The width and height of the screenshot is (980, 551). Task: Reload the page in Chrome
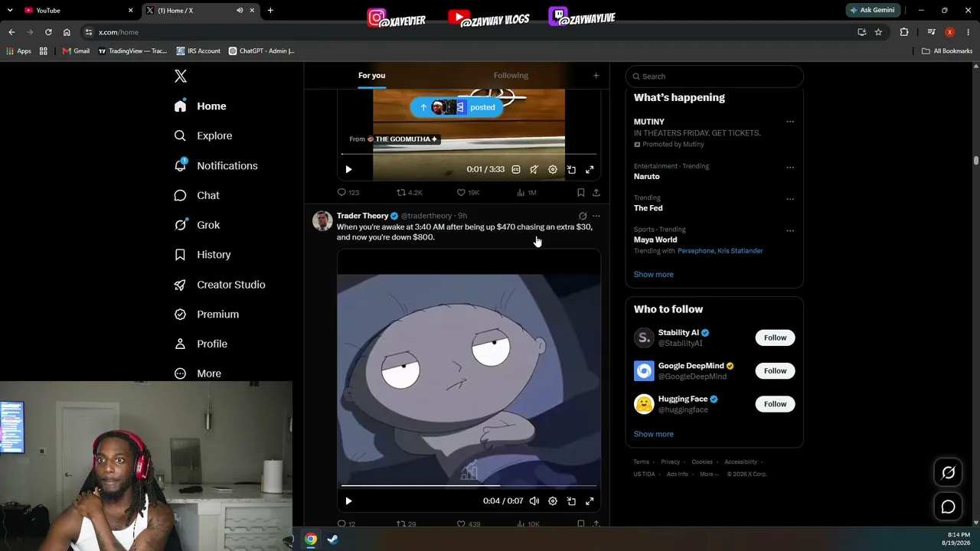pos(48,32)
